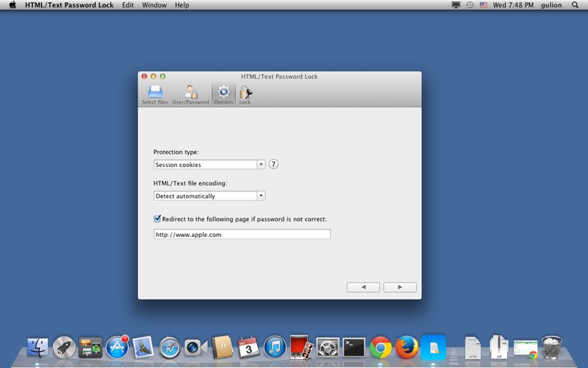
Task: Click the previous arrow button
Action: click(363, 287)
